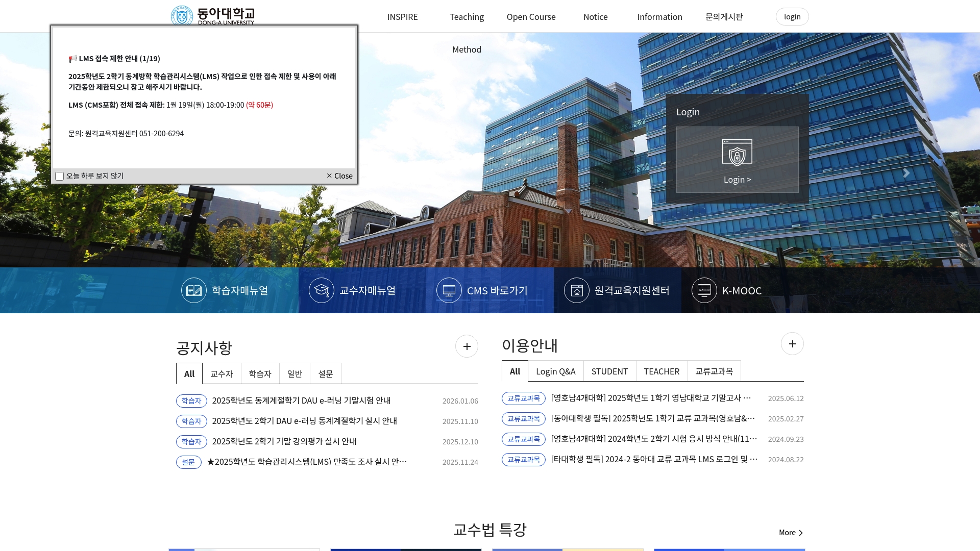Open the DAU e-러닝 기말시험 notice

[x=301, y=400]
